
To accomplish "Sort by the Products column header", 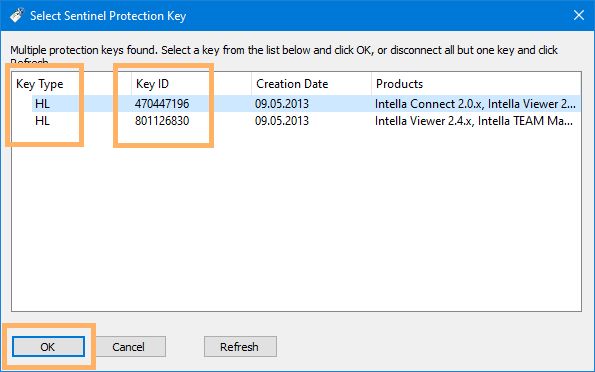I will [x=399, y=84].
